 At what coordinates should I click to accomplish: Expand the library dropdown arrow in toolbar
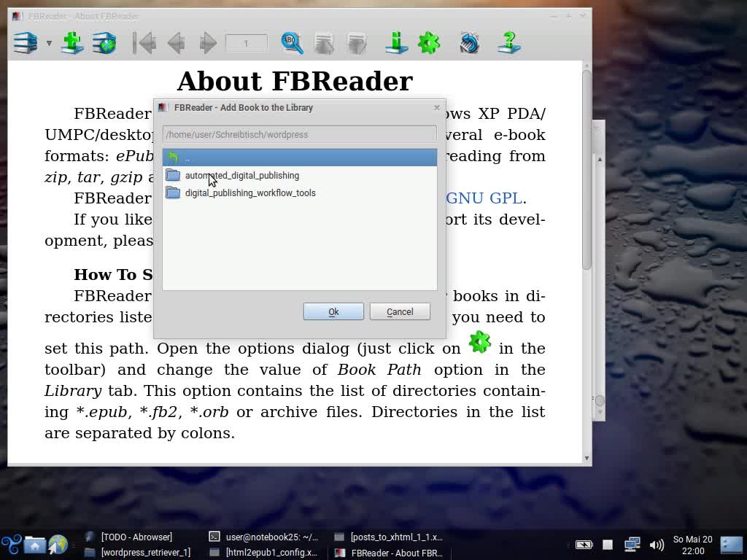click(49, 43)
